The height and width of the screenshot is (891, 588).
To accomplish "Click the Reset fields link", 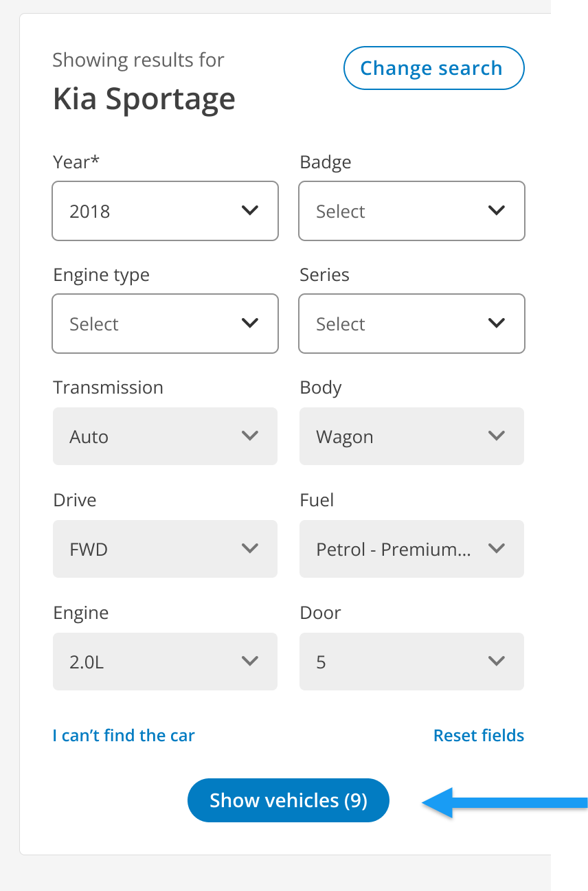I will coord(478,735).
